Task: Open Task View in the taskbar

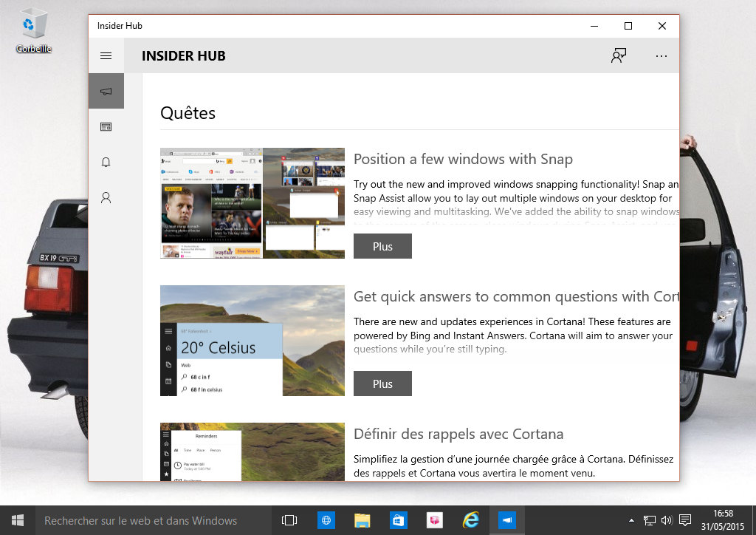Action: coord(289,520)
